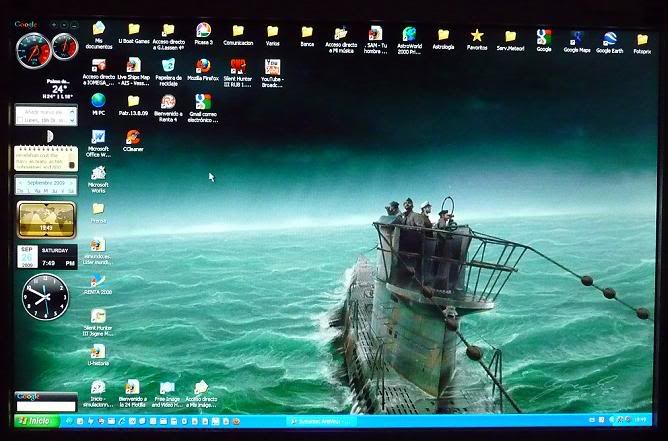Screen dimensions: 668x441
Task: Open Acceso directo a Mi música shortcut
Action: click(341, 39)
